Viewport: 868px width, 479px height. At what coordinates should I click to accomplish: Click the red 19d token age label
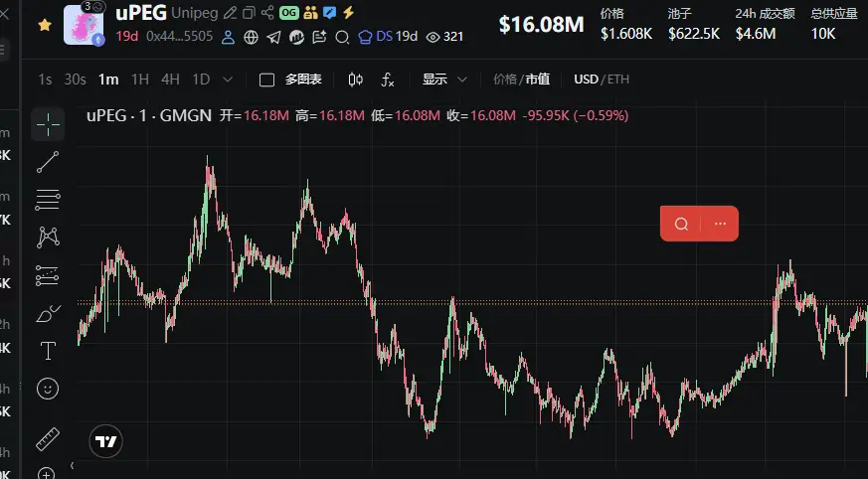[x=126, y=37]
